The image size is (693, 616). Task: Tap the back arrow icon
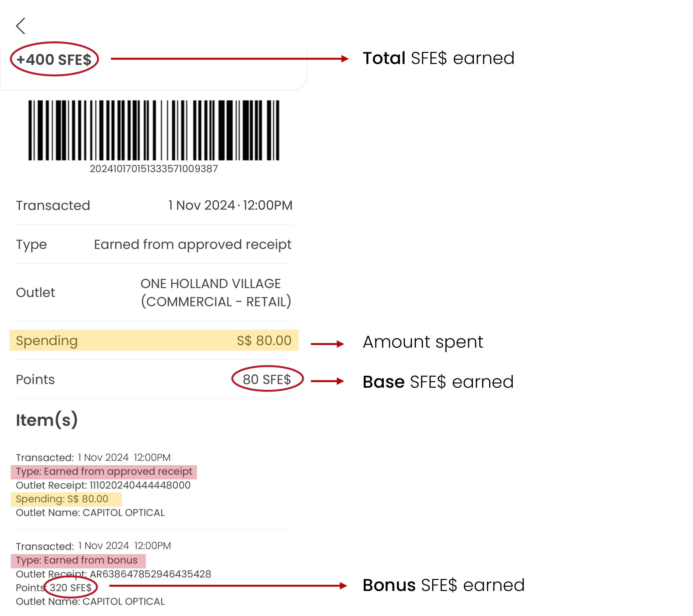pyautogui.click(x=21, y=26)
